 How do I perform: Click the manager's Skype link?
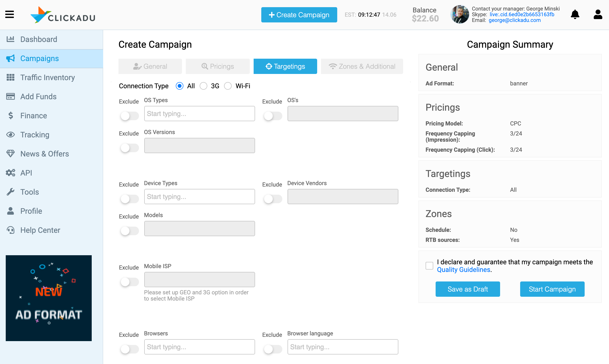[x=522, y=15]
